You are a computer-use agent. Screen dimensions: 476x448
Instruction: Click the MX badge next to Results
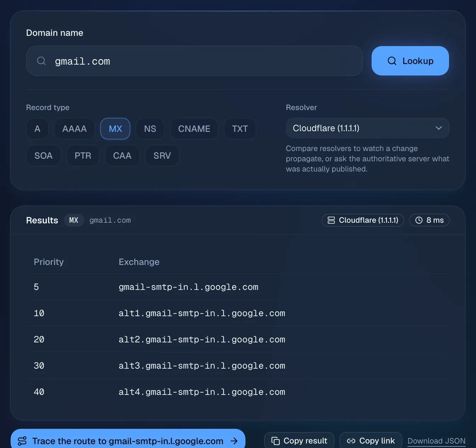tap(74, 220)
